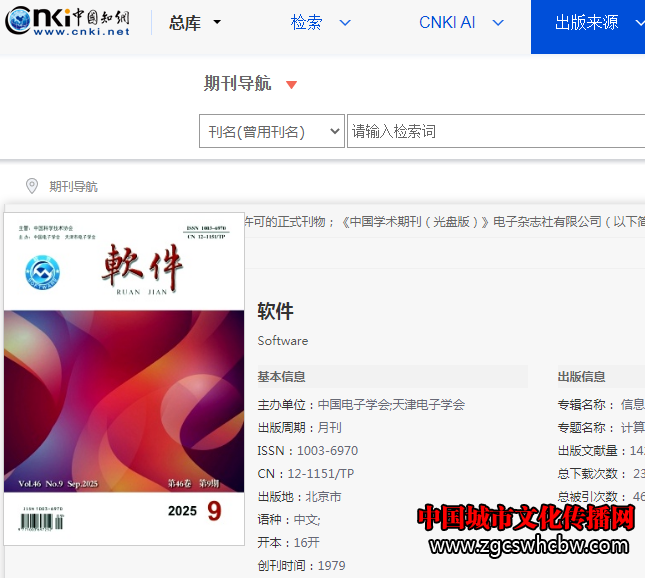Click the red triangle beside 期刊导航
The width and height of the screenshot is (645, 578).
pyautogui.click(x=291, y=85)
